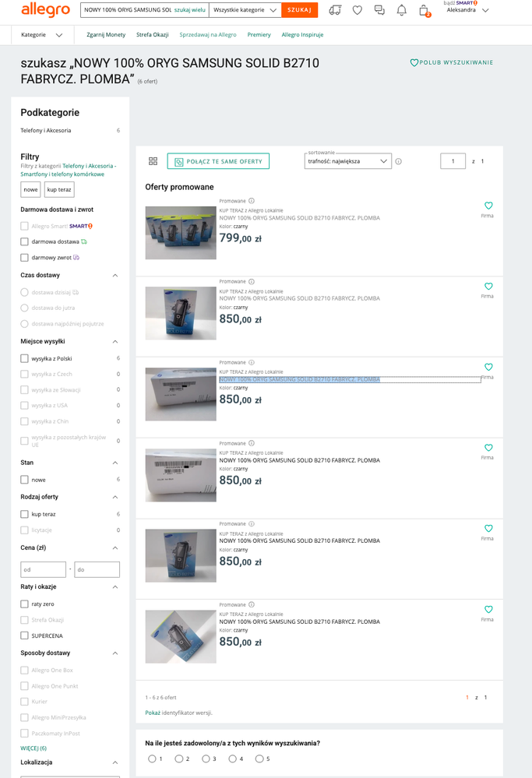Collapse Rodzaj oferty section

[x=115, y=497]
